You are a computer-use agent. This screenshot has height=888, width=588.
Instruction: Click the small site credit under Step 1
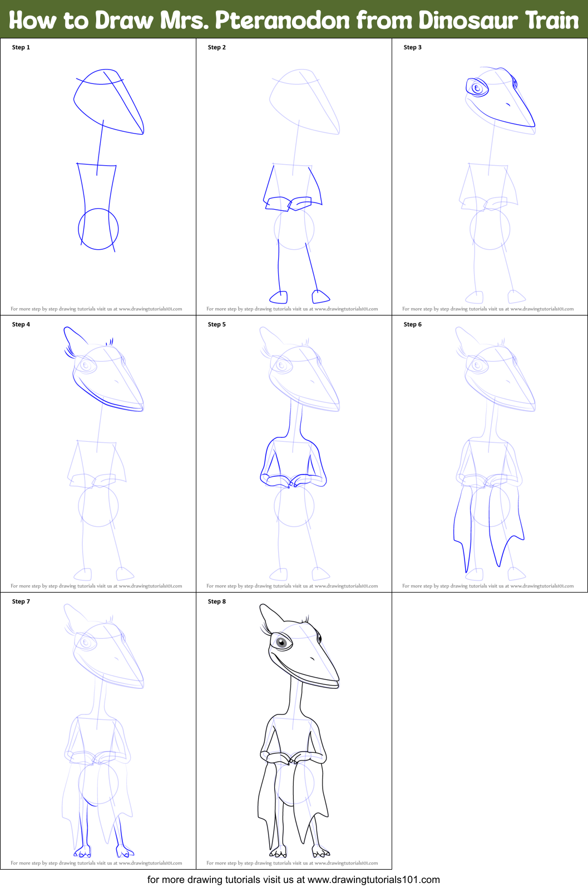[x=96, y=309]
